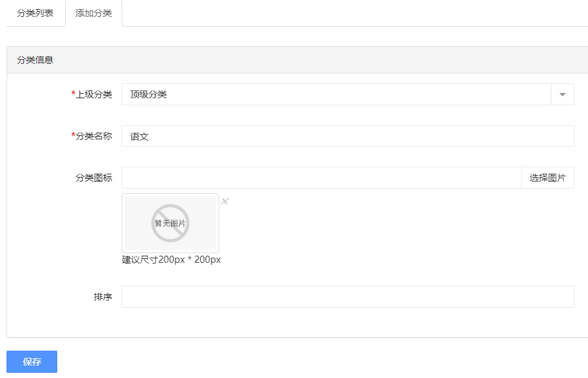Click the 分类信息 panel header
588x378 pixels.
click(297, 60)
